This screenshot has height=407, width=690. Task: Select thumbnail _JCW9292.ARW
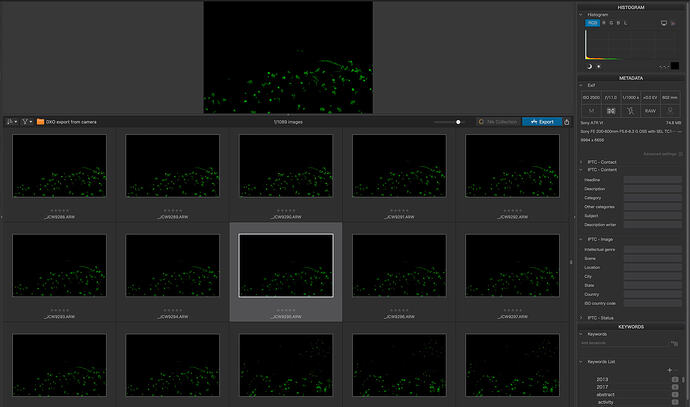pyautogui.click(x=512, y=166)
